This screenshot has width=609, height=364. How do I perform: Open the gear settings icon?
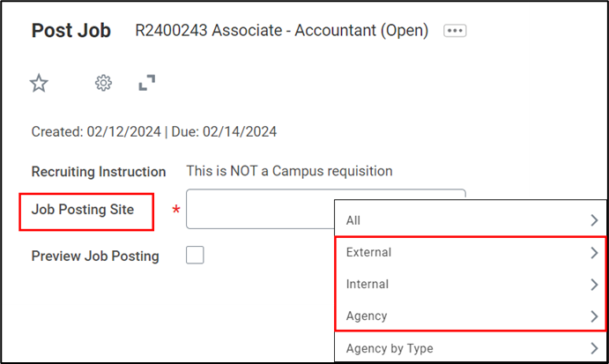(x=103, y=83)
